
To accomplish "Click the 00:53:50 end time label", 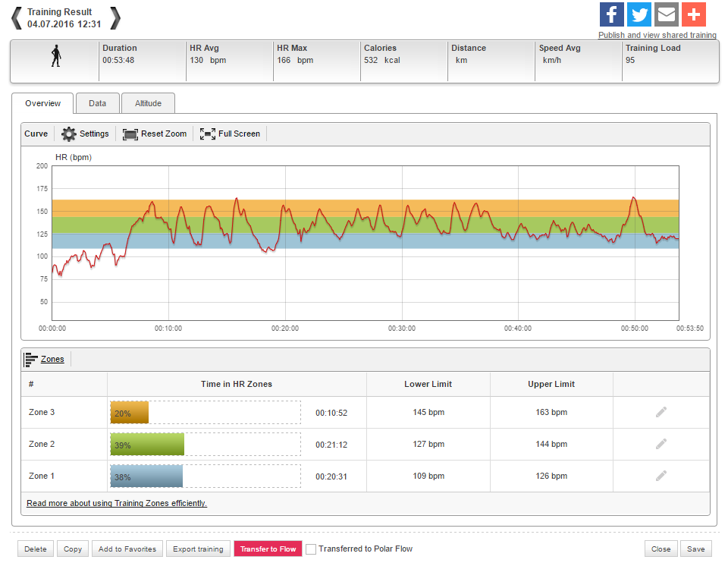I will point(690,328).
